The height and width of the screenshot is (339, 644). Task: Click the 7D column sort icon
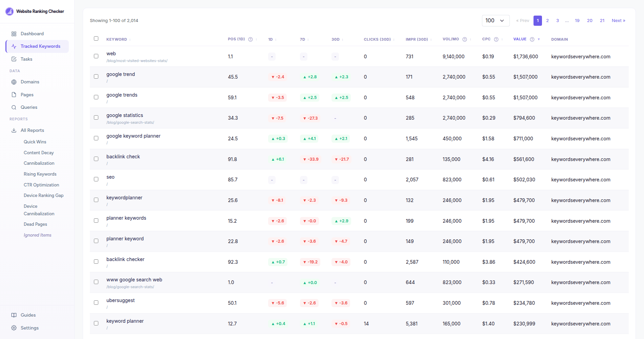coord(308,40)
